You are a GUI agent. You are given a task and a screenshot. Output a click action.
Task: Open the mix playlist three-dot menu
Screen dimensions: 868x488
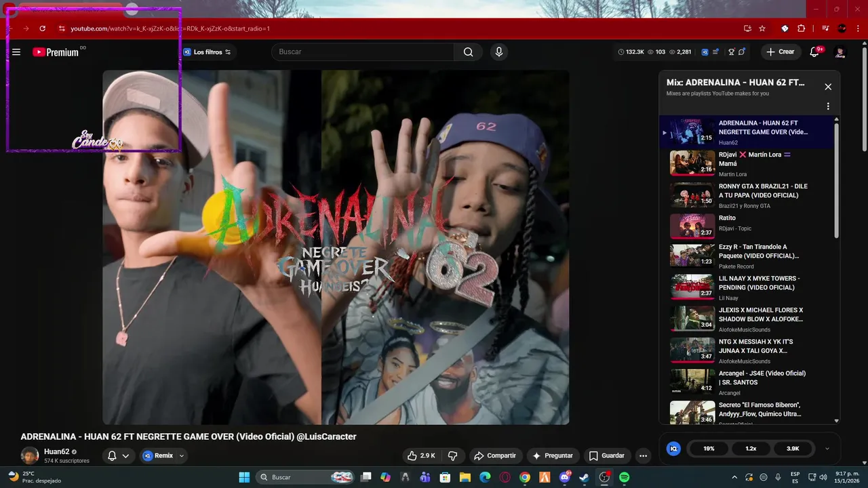pyautogui.click(x=828, y=106)
